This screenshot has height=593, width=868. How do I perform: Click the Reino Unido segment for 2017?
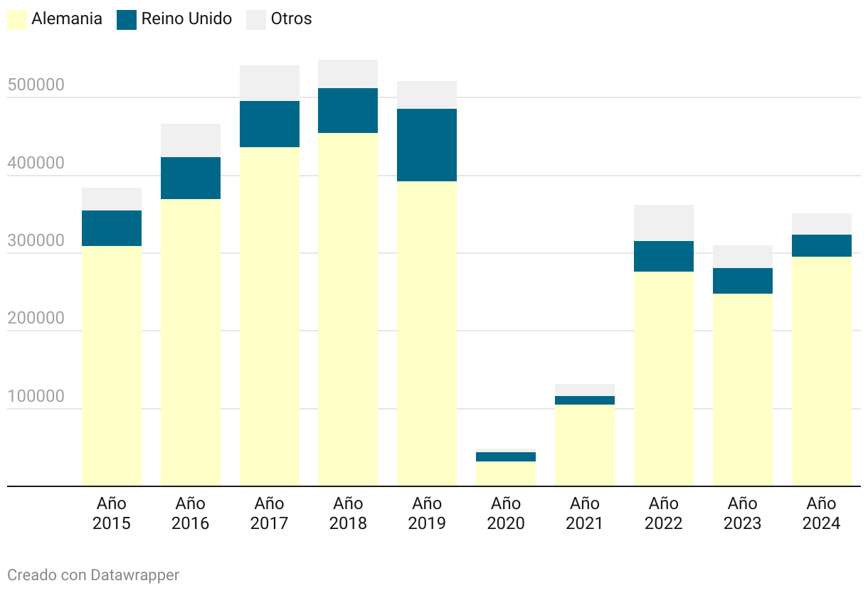(270, 124)
